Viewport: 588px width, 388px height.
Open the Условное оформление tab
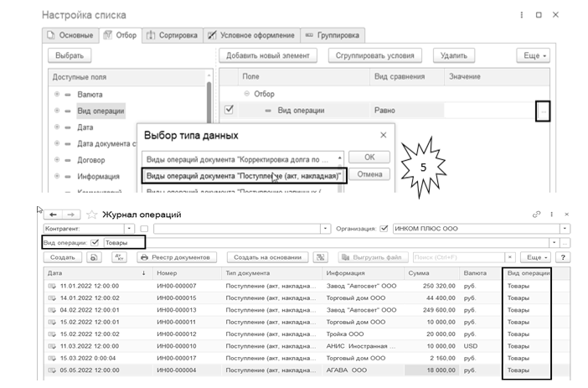[x=251, y=35]
